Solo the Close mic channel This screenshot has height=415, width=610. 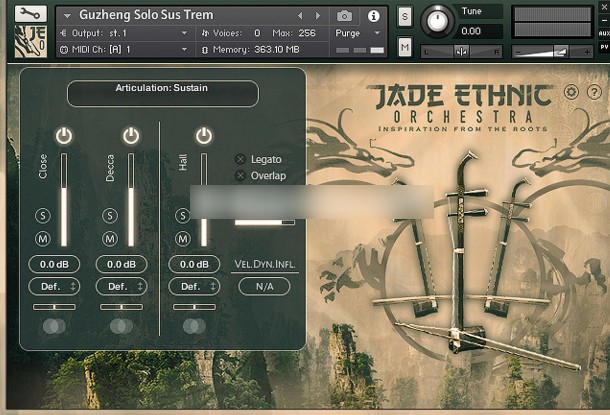(43, 215)
